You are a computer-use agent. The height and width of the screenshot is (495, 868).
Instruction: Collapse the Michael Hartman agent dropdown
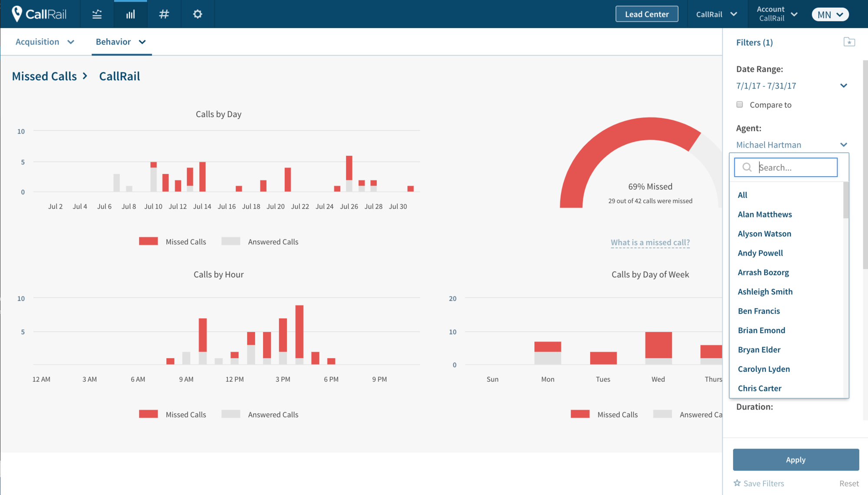point(844,144)
